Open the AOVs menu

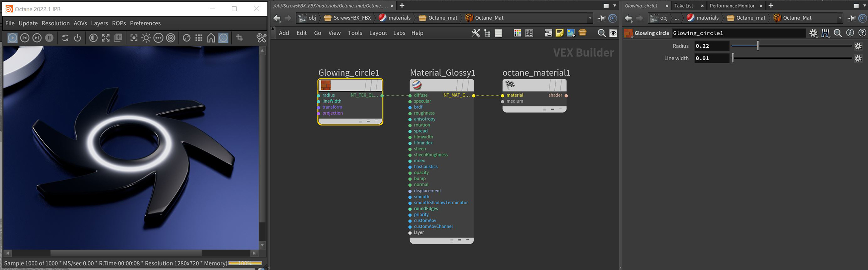click(x=80, y=23)
